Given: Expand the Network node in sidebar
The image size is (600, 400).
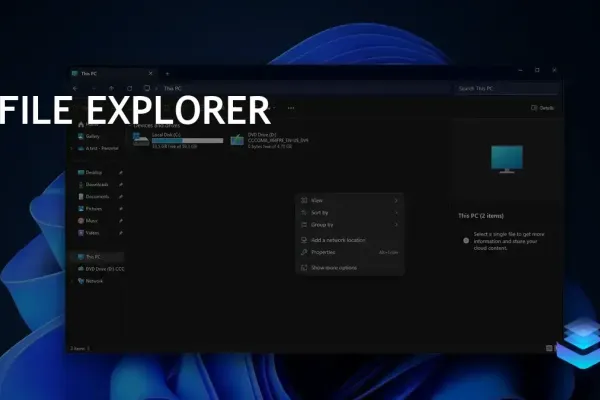Looking at the screenshot, I should [x=72, y=281].
